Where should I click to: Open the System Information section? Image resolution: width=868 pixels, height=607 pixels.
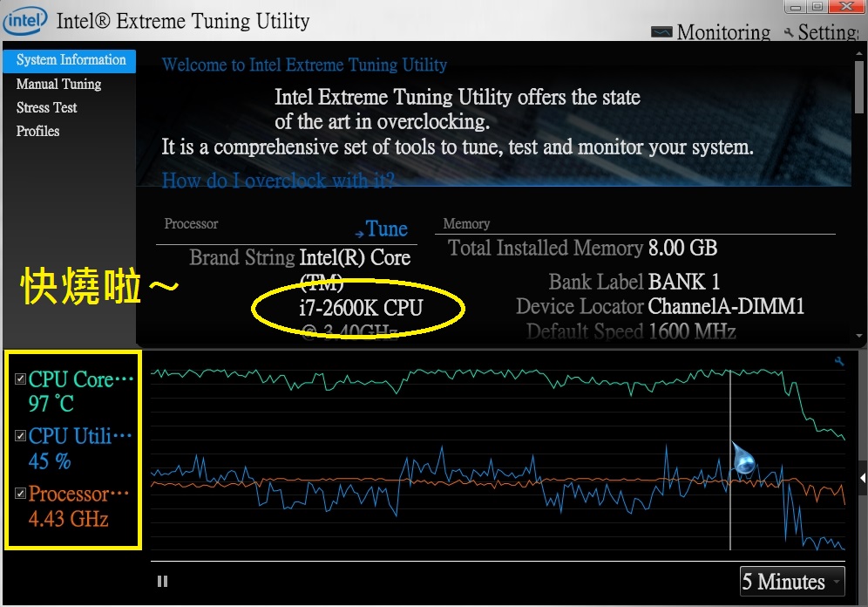tap(69, 60)
